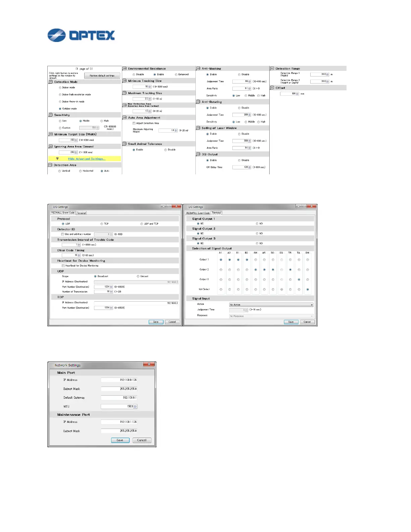Click the Clear Code Timing stepper arrows
Screen dimensions: 411x532
tap(79, 255)
